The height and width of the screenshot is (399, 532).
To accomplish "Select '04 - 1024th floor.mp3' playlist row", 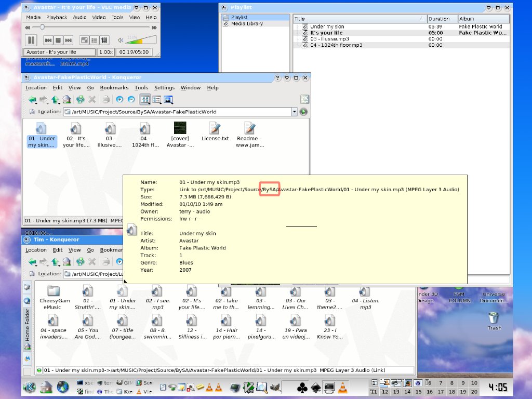I will 401,45.
